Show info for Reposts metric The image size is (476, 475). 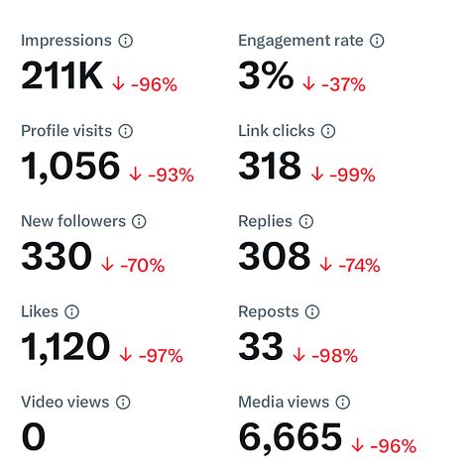312,311
